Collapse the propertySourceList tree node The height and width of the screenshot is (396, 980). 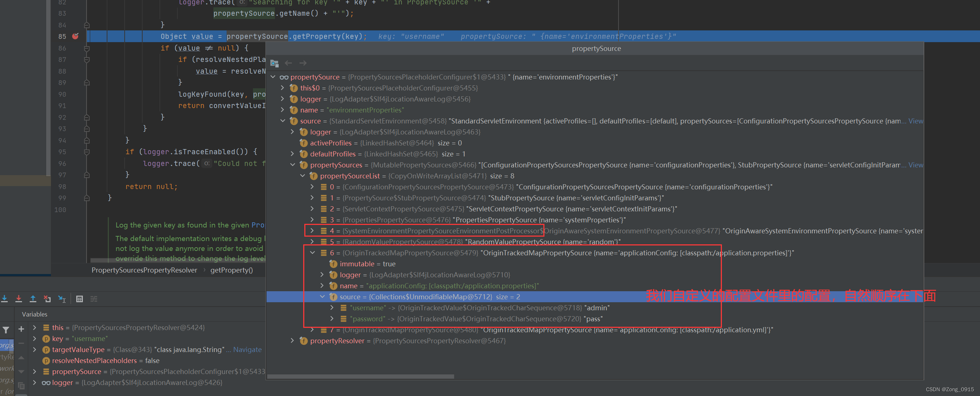tap(303, 175)
